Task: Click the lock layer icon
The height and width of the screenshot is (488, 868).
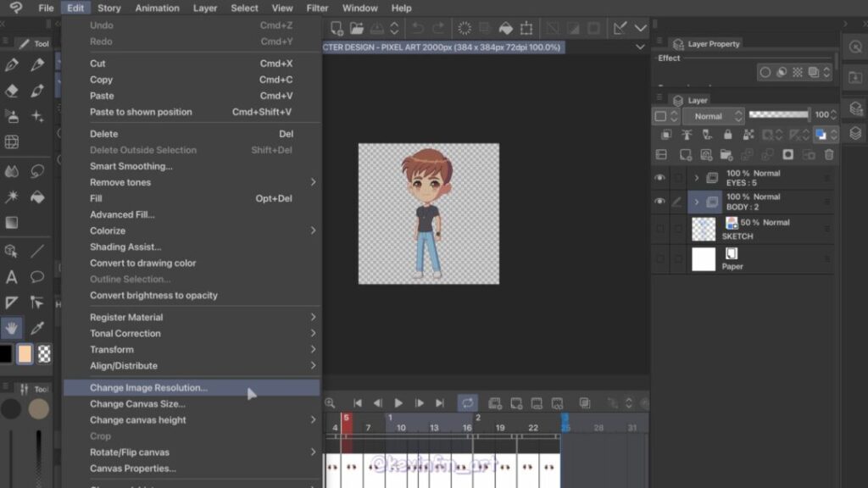Action: click(727, 135)
